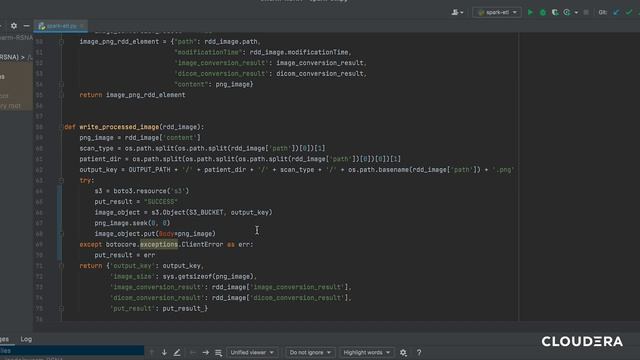Image resolution: width=640 pixels, height=360 pixels.
Task: Jump to source with the pencil icon
Action: coord(177,352)
